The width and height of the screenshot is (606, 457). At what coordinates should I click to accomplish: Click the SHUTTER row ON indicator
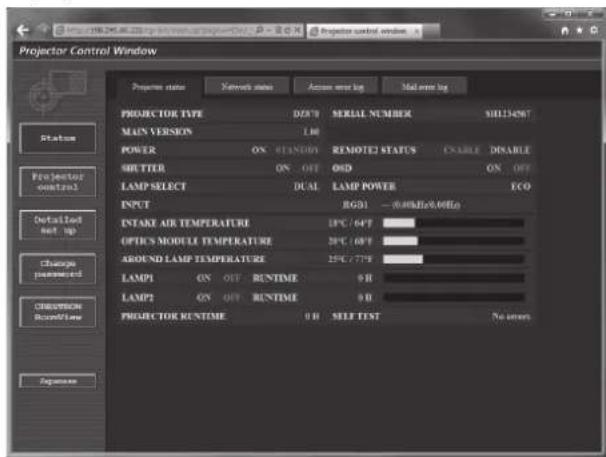click(x=283, y=168)
